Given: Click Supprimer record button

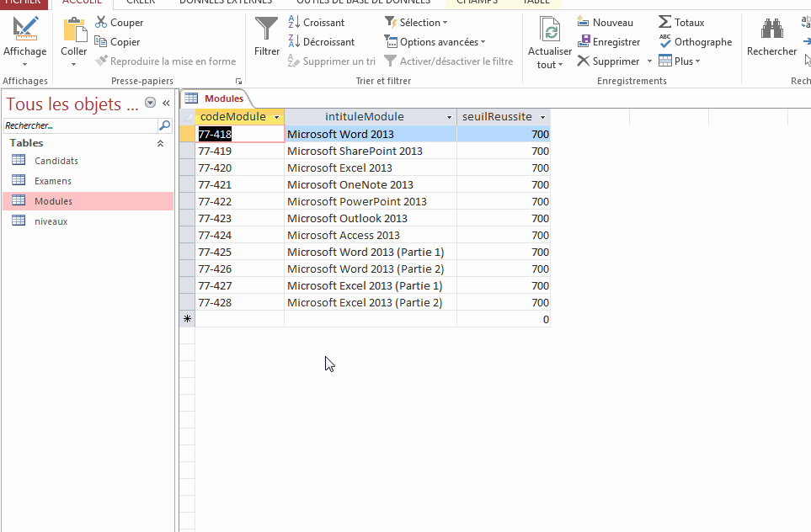Looking at the screenshot, I should 608,61.
